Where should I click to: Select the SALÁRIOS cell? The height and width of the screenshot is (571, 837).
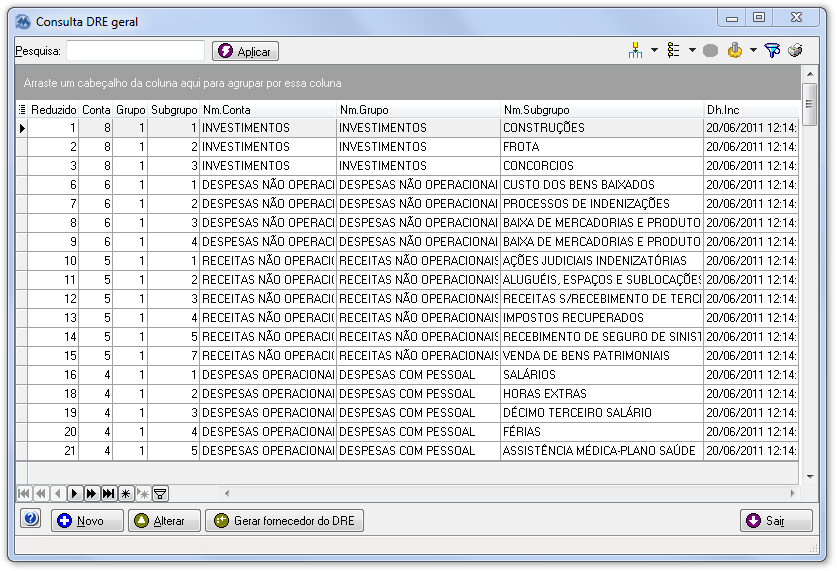click(x=602, y=375)
